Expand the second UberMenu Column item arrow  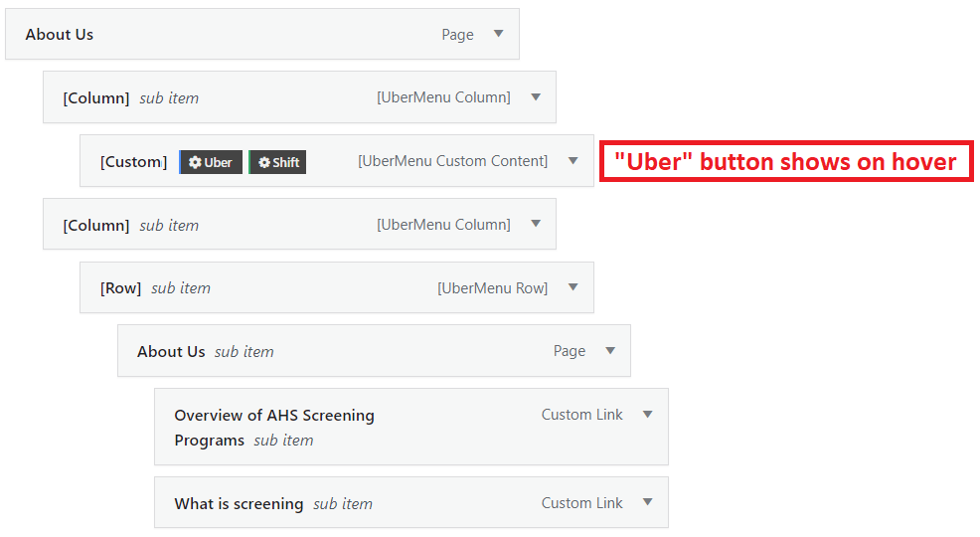pos(536,224)
